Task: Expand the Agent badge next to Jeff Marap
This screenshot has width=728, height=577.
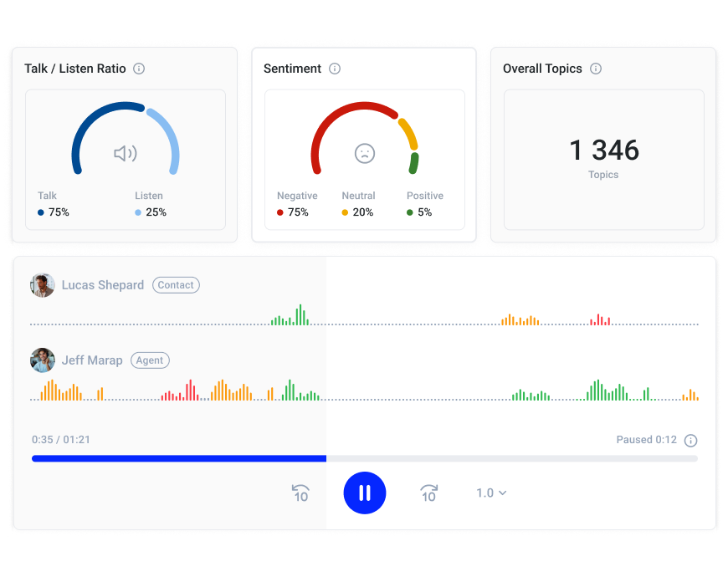Action: pos(150,360)
